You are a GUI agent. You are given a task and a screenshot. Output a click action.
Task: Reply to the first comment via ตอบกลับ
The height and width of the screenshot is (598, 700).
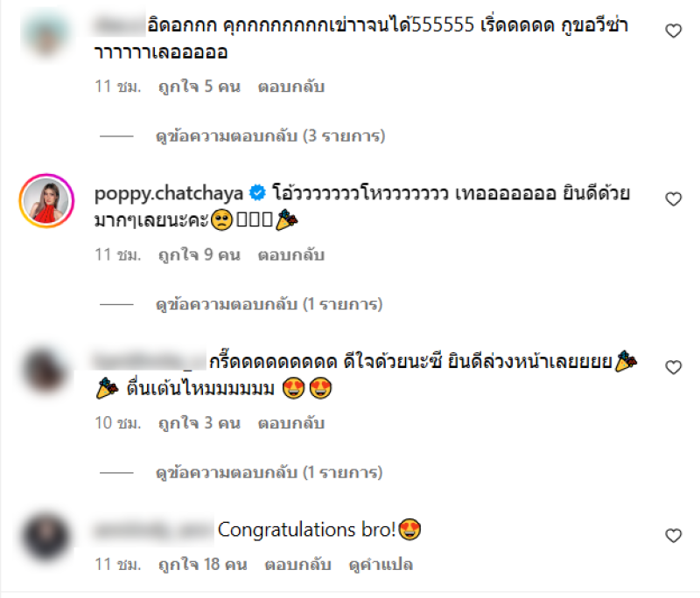point(291,87)
